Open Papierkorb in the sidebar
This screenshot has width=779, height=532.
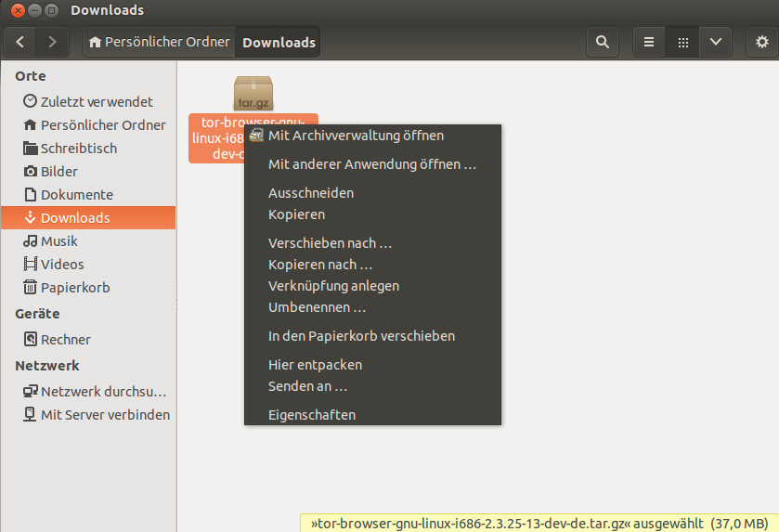tap(74, 288)
